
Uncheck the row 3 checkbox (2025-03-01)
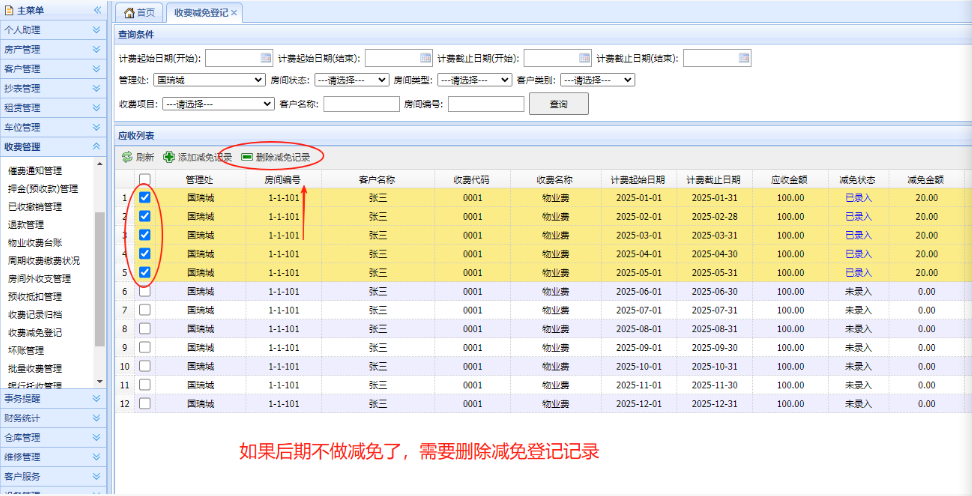tap(145, 235)
